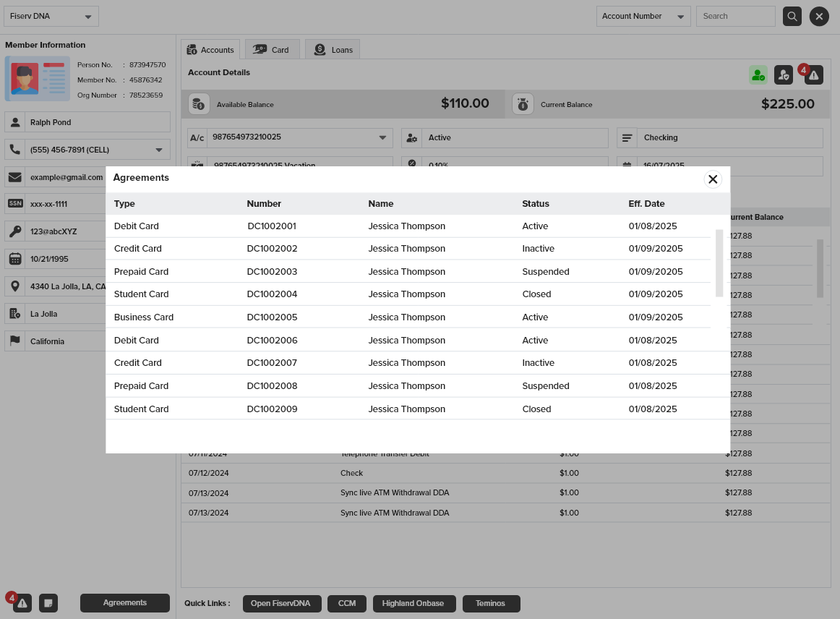This screenshot has height=619, width=840.
Task: Click the account status person icon
Action: (411, 137)
